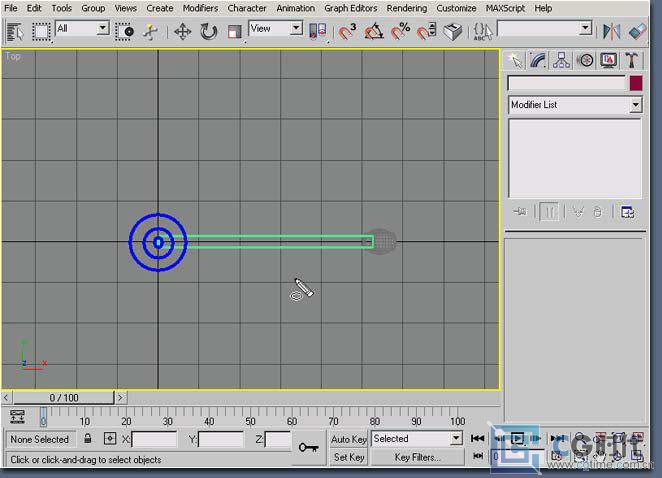Select the Select and Move tool
The width and height of the screenshot is (662, 478).
click(x=182, y=32)
